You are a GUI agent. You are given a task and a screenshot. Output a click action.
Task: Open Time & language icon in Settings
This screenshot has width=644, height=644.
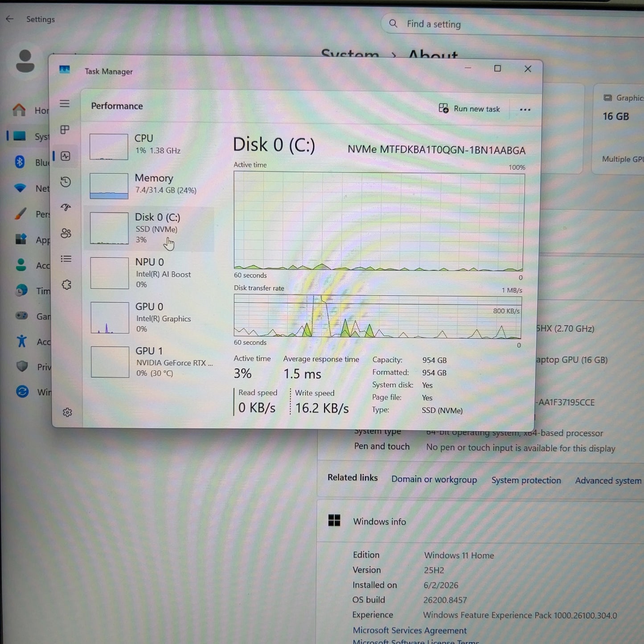coord(21,291)
